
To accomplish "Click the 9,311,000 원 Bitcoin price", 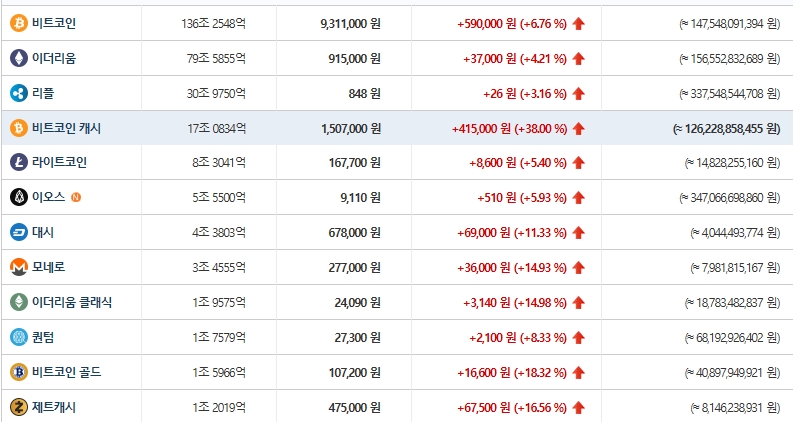I will (x=350, y=24).
